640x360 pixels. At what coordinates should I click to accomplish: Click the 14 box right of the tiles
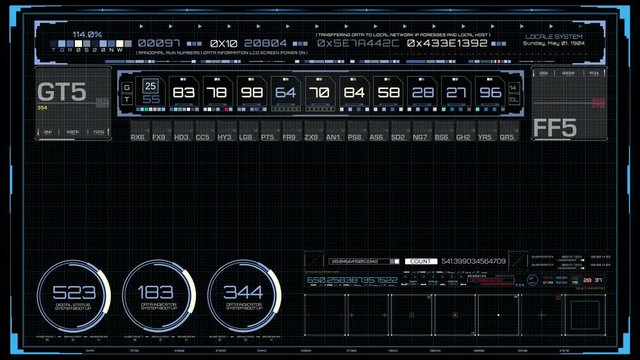tap(514, 88)
